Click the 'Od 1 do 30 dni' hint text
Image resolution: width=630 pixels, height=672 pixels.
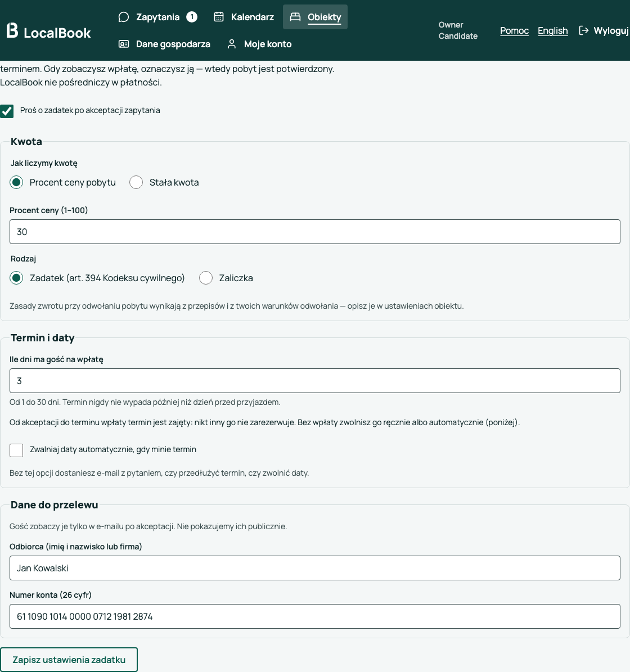[145, 402]
